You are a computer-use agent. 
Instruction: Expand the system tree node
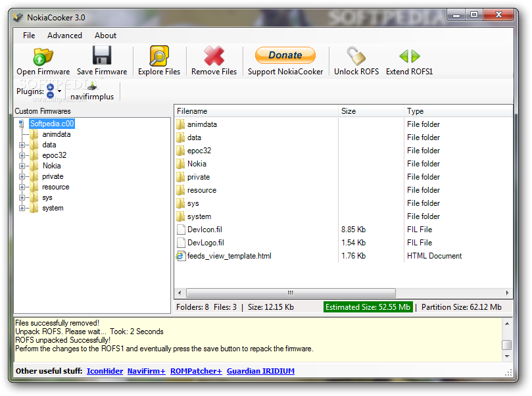(x=22, y=208)
